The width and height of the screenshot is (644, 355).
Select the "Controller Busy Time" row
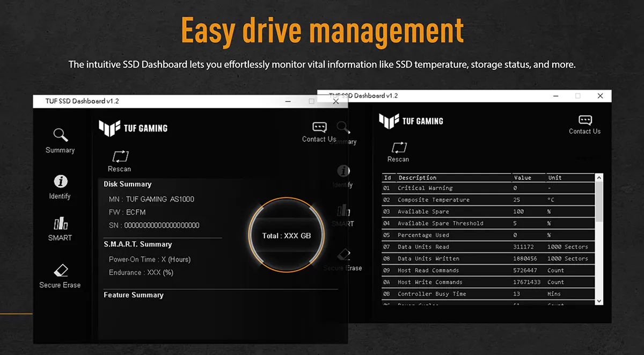click(488, 294)
